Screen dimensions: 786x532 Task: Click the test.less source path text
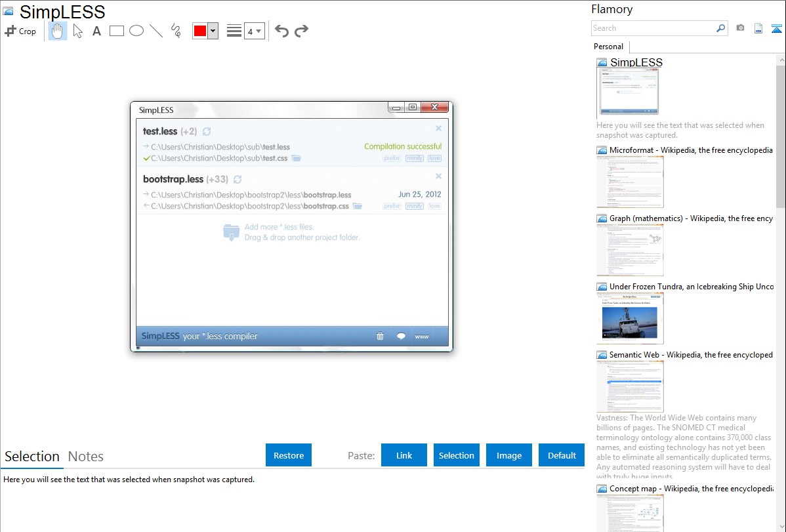pos(220,147)
